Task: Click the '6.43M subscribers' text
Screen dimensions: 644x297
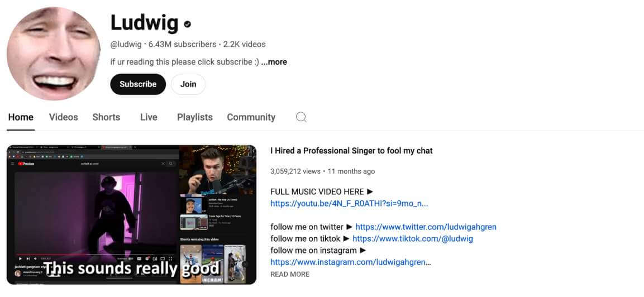Action: (x=182, y=44)
